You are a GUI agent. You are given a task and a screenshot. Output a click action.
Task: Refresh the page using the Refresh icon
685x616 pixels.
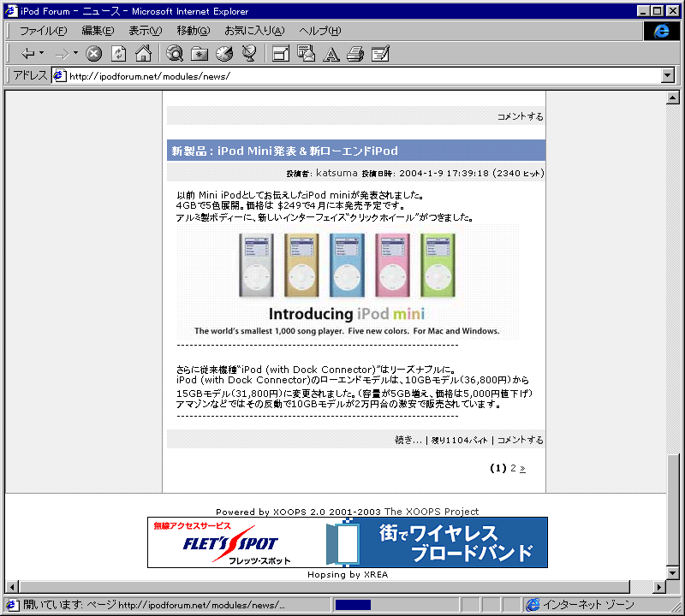(x=118, y=54)
